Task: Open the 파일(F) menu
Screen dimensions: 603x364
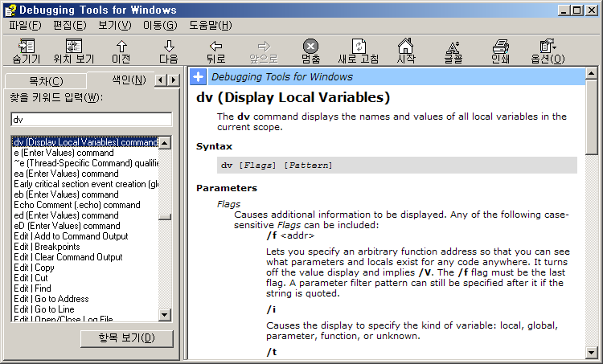Action: [26, 25]
